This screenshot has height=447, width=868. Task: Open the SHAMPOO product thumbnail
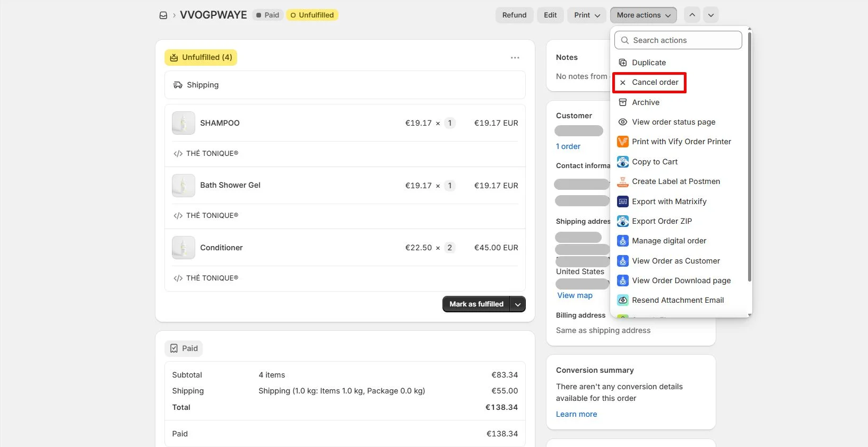184,123
